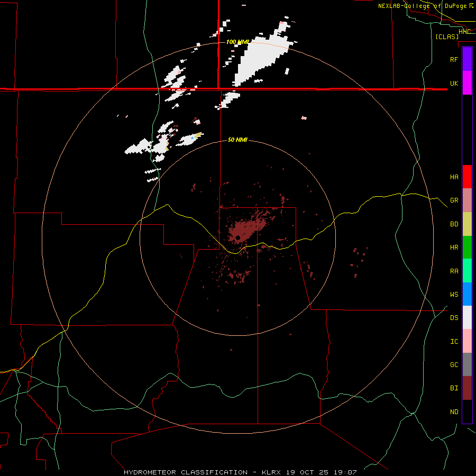Click the DS white legend swatch

pyautogui.click(x=467, y=317)
